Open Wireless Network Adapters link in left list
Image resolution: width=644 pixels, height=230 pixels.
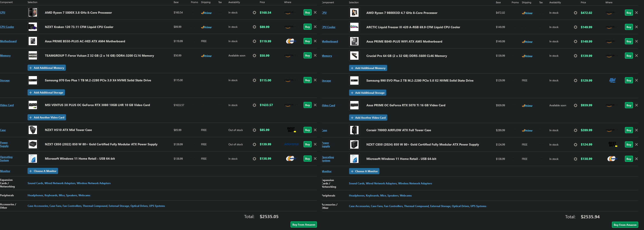[94, 183]
